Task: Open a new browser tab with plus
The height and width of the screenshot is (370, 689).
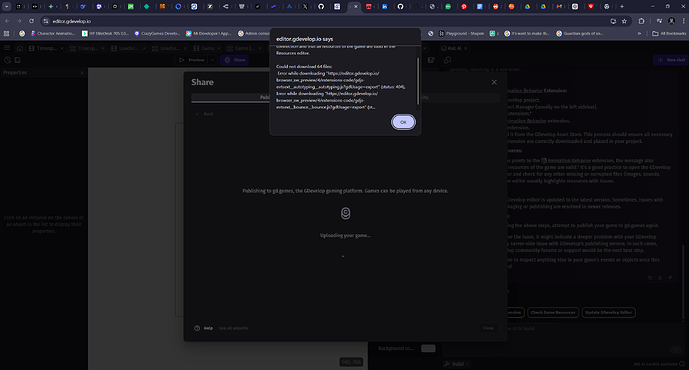Action: pos(621,7)
